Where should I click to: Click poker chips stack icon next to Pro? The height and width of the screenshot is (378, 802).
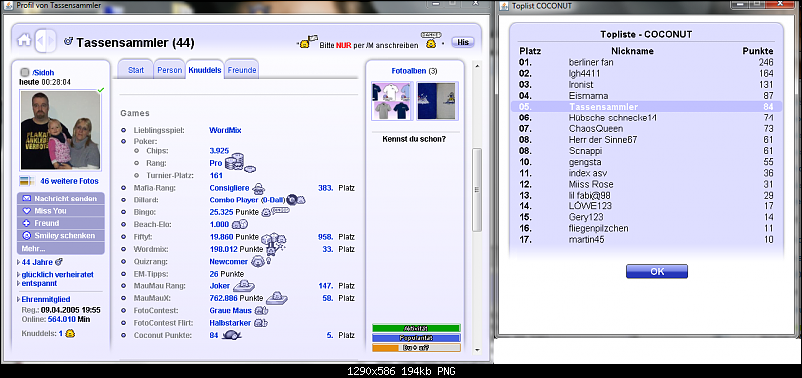[239, 163]
